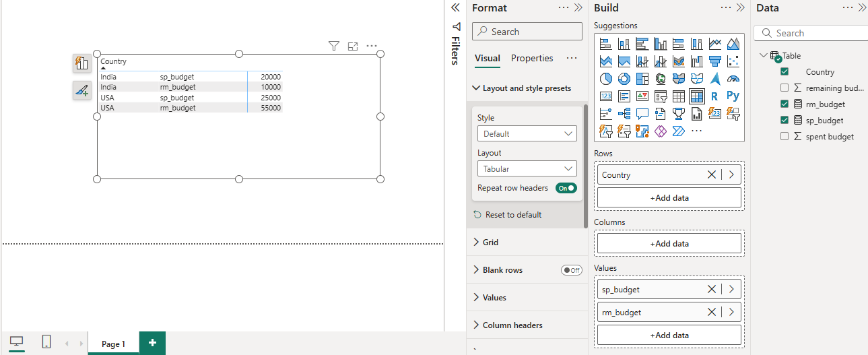Uncheck the Country field checkbox
868x355 pixels.
[x=784, y=71]
